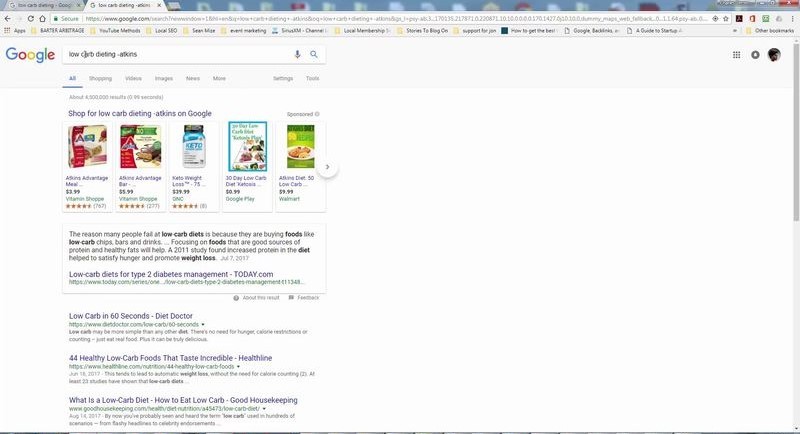The image size is (800, 434).
Task: Open the Tools search options
Action: click(x=313, y=78)
